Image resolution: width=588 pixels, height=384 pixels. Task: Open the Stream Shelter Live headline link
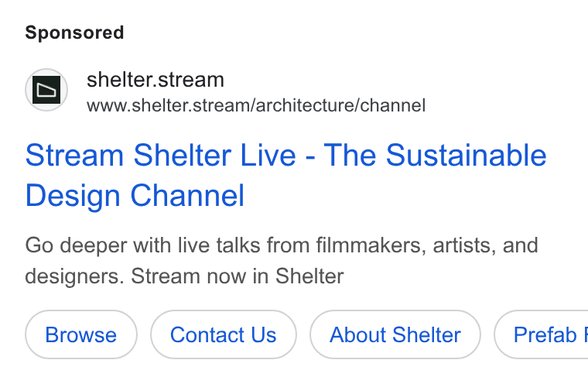pos(285,175)
